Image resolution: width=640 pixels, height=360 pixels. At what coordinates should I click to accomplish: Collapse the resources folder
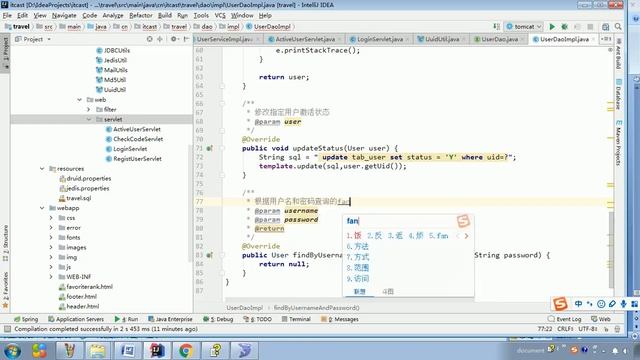42,169
